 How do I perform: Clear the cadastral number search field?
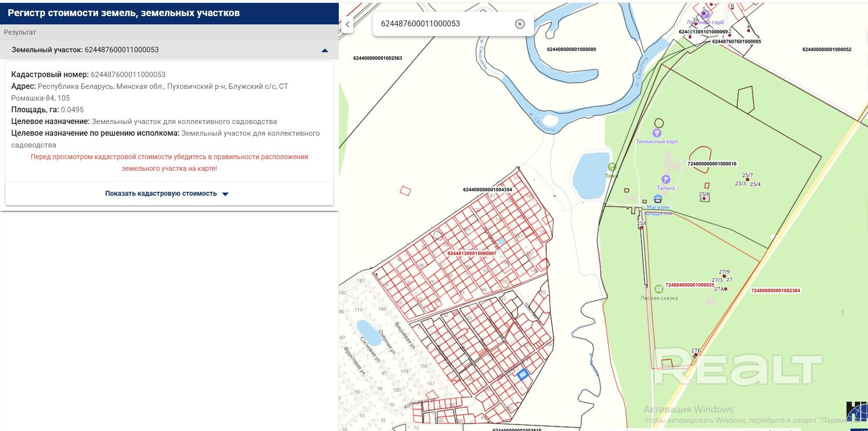pyautogui.click(x=520, y=24)
